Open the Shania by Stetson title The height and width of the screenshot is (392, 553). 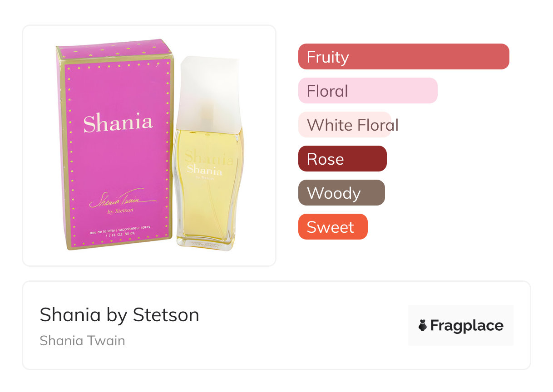coord(119,314)
